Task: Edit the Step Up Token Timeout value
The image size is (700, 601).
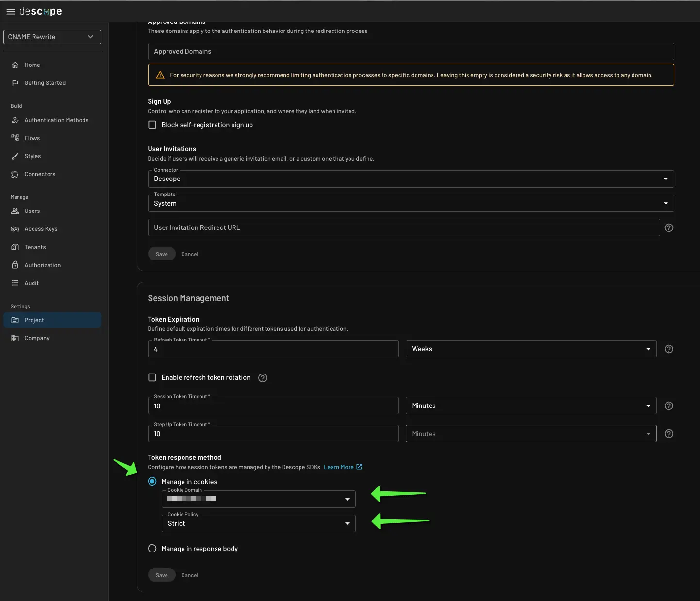Action: point(273,434)
